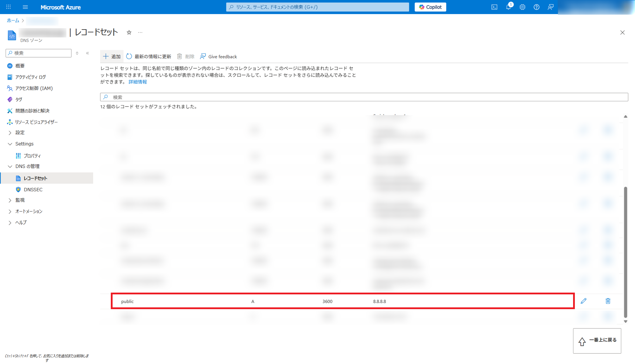The width and height of the screenshot is (635, 364).
Task: Click 最新の情報に更新 refresh button
Action: (x=149, y=57)
